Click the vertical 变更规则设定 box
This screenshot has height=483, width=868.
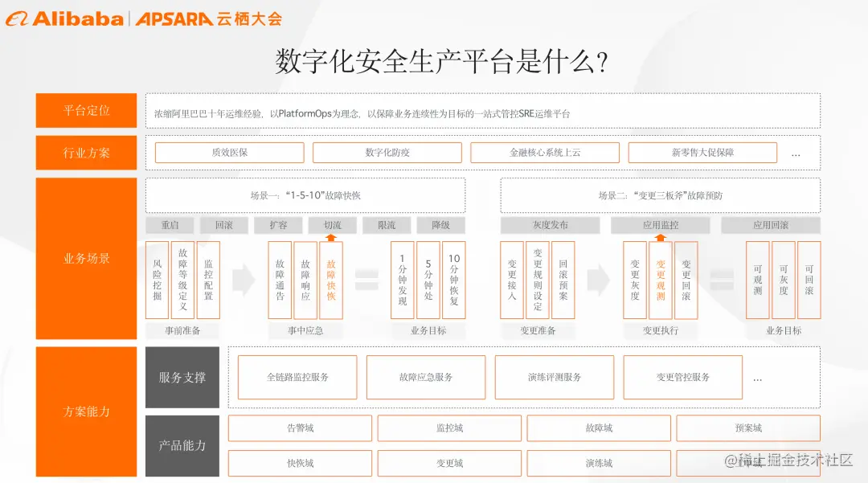(x=538, y=280)
